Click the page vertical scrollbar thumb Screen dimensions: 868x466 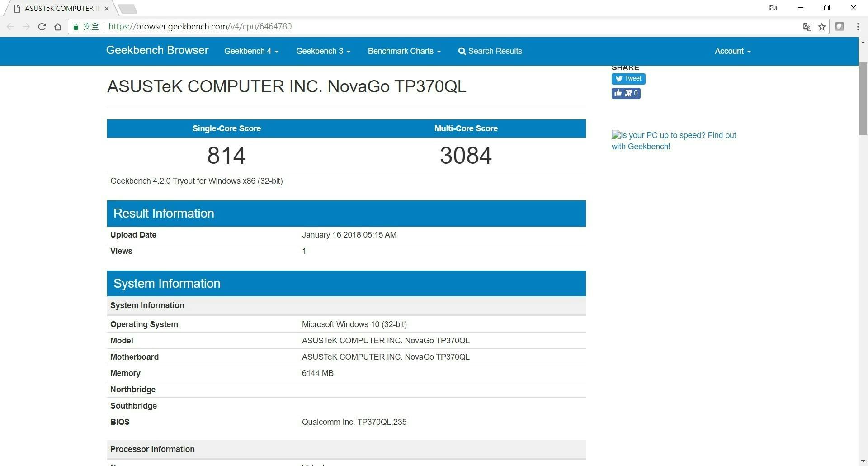coord(863,99)
